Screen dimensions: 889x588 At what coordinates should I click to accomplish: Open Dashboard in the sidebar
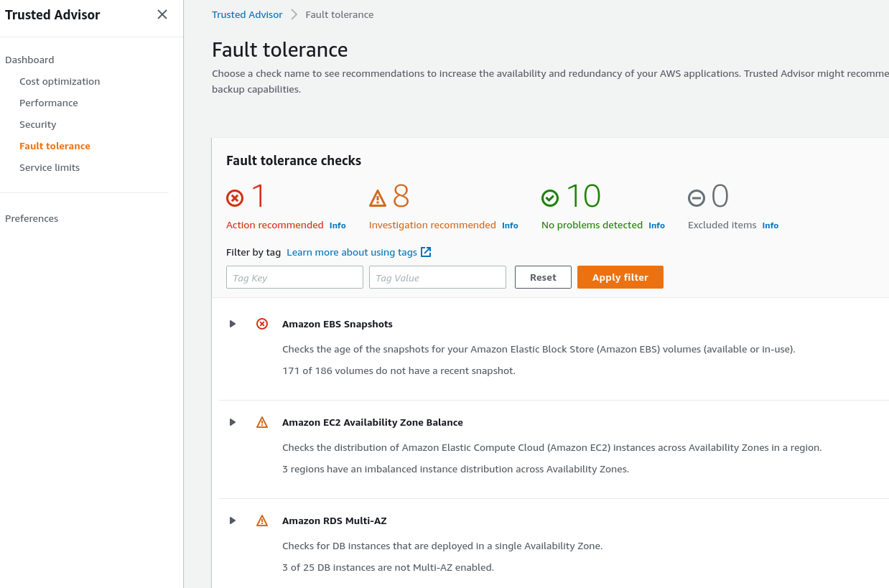pyautogui.click(x=29, y=60)
